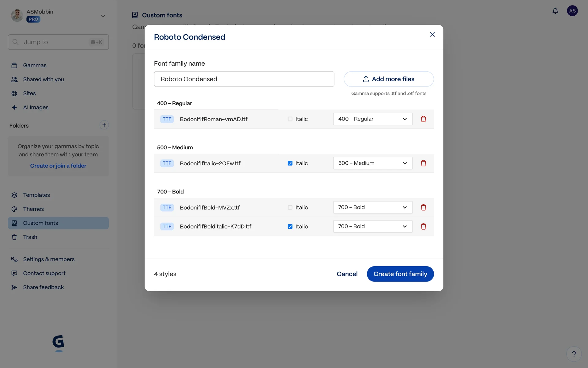The height and width of the screenshot is (368, 588).
Task: Open Themes from the sidebar
Action: 33,209
